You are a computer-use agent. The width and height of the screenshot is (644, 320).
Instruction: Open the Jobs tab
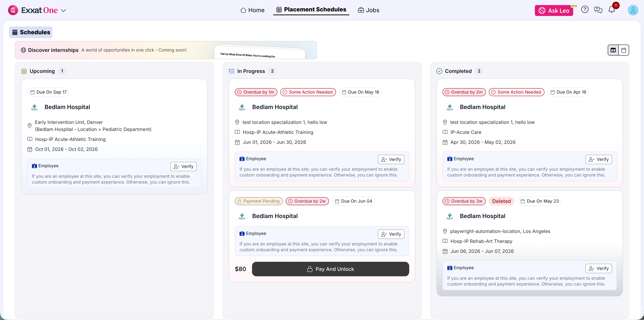(368, 10)
